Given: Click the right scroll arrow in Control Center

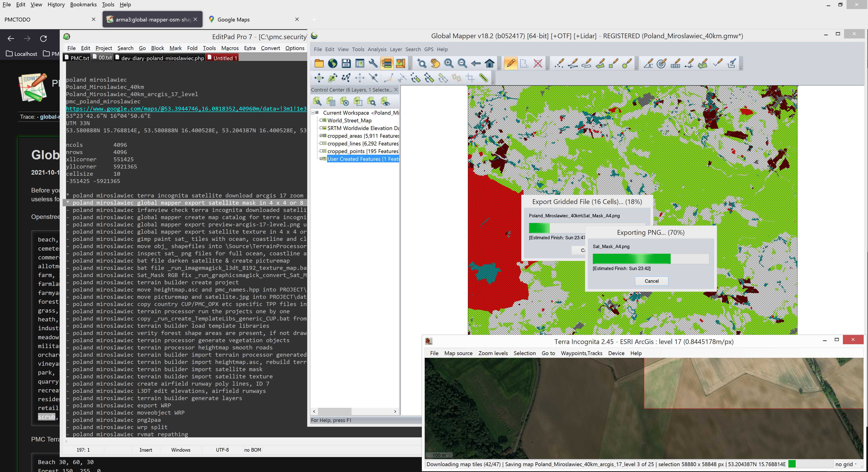Looking at the screenshot, I should pos(395,411).
